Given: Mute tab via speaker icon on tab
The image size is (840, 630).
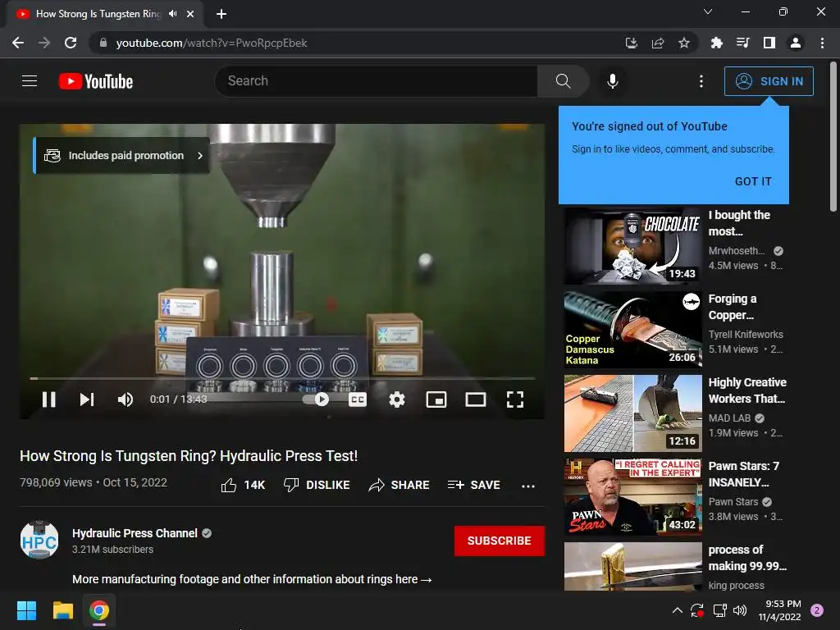Looking at the screenshot, I should tap(172, 14).
